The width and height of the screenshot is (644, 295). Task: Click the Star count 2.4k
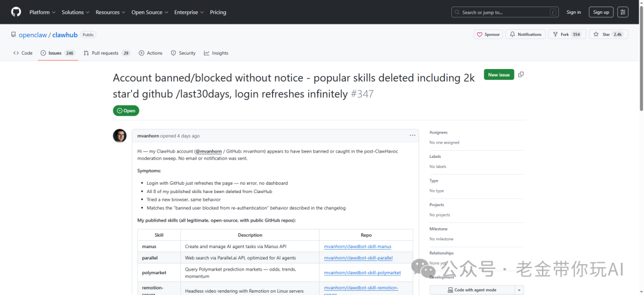point(618,35)
